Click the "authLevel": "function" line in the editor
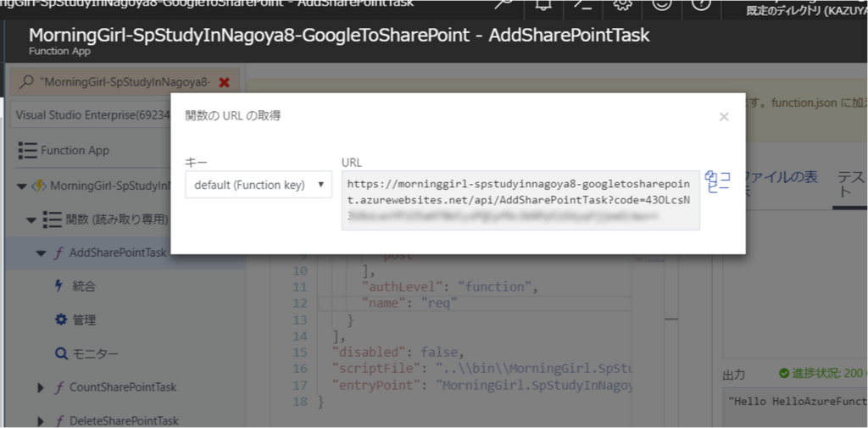This screenshot has width=868, height=428. click(449, 286)
